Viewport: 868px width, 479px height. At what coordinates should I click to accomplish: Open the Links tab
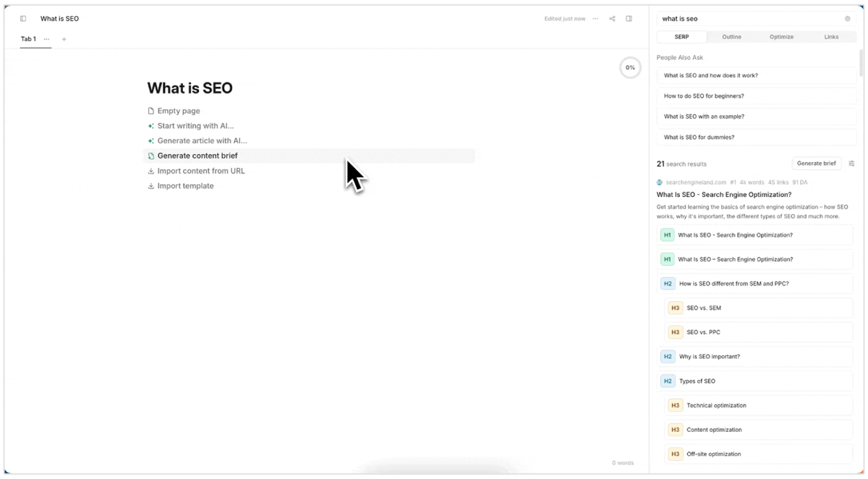(831, 37)
